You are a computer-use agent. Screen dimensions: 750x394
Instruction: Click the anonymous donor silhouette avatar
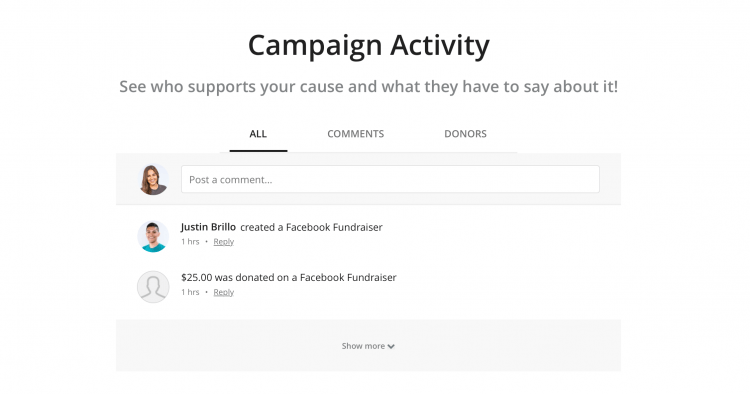(x=153, y=287)
